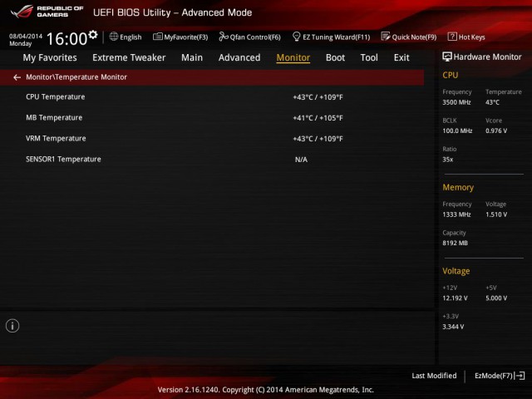This screenshot has width=532, height=399.
Task: Click the Hardware Monitor screen icon
Action: tap(447, 57)
